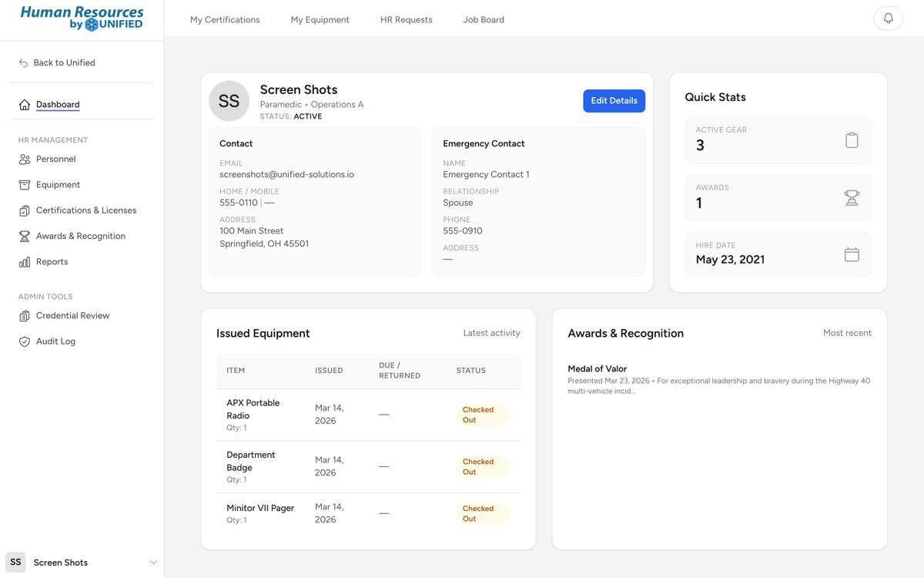Click the Back to Unified link
The image size is (924, 578).
[x=64, y=63]
